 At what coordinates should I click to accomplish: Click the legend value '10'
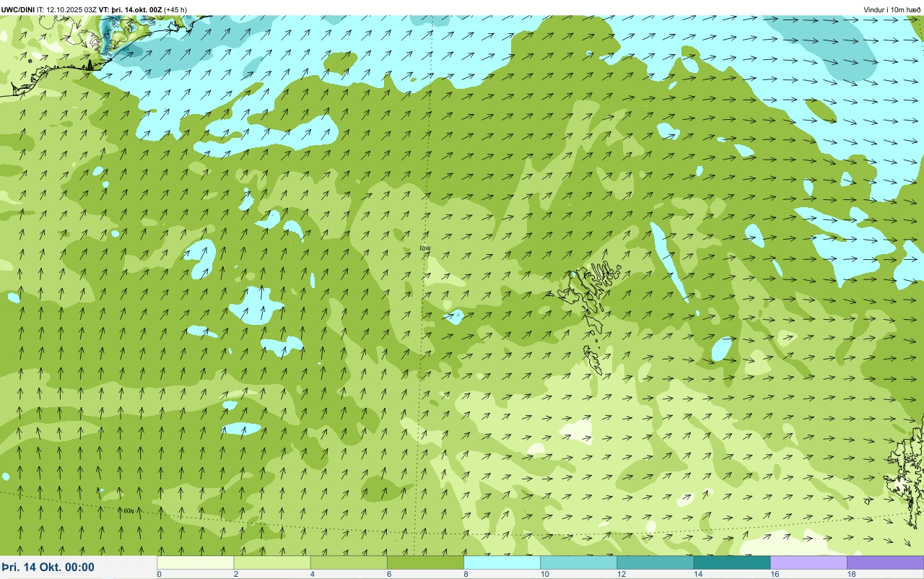pyautogui.click(x=544, y=574)
